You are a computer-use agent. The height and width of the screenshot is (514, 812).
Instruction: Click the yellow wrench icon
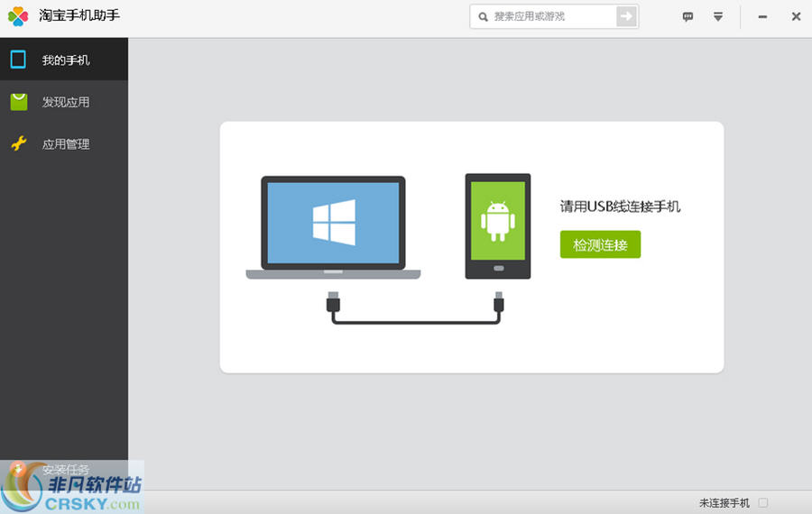tap(19, 143)
